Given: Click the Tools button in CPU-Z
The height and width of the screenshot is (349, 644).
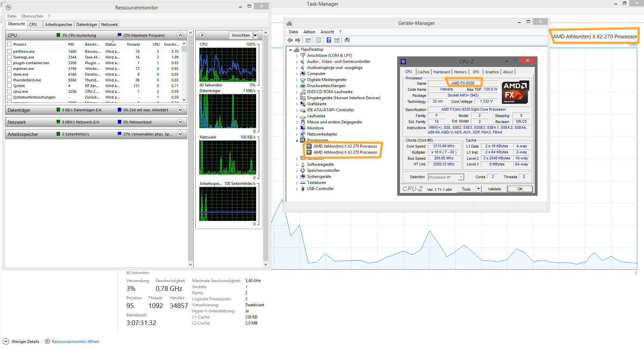Looking at the screenshot, I should pos(466,189).
